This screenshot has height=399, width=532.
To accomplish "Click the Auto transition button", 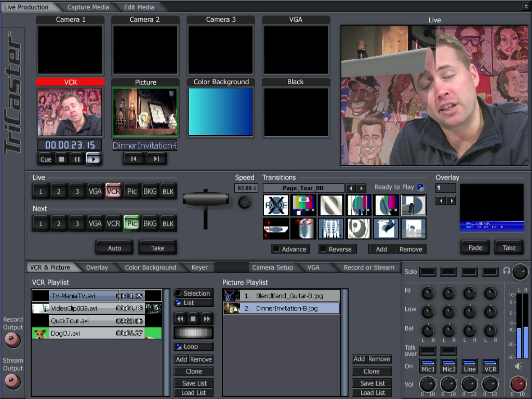I will 115,248.
